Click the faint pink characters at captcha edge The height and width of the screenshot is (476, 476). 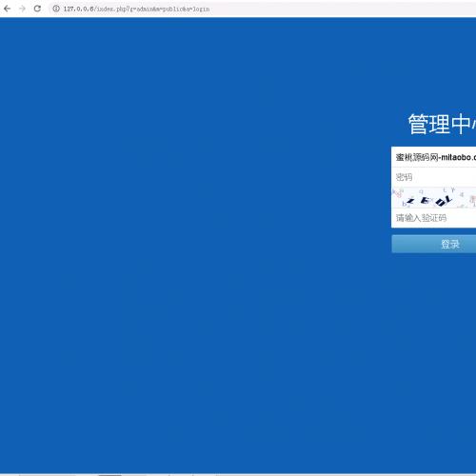398,192
